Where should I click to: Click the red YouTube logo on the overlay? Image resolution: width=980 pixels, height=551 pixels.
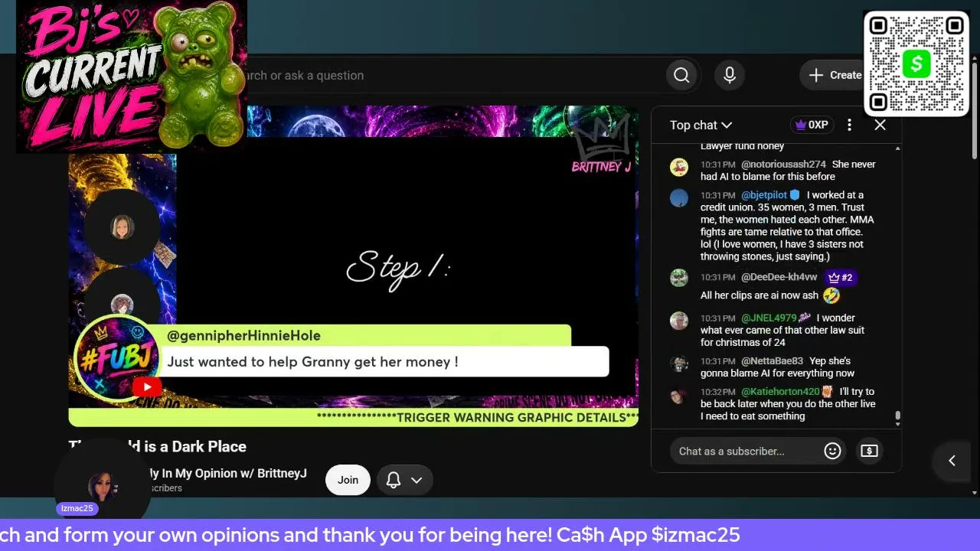pos(147,387)
